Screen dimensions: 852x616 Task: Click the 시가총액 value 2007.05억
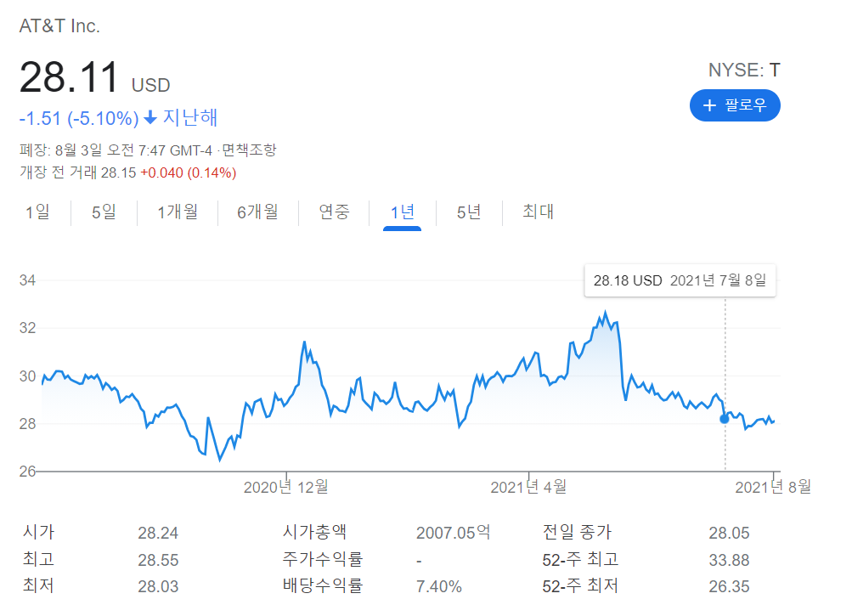453,532
